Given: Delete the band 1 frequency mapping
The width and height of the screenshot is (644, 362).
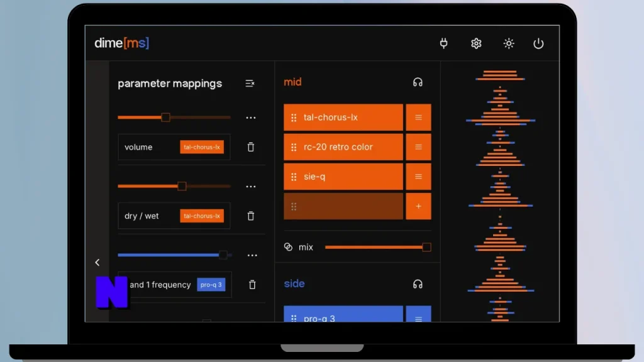Looking at the screenshot, I should pyautogui.click(x=252, y=285).
